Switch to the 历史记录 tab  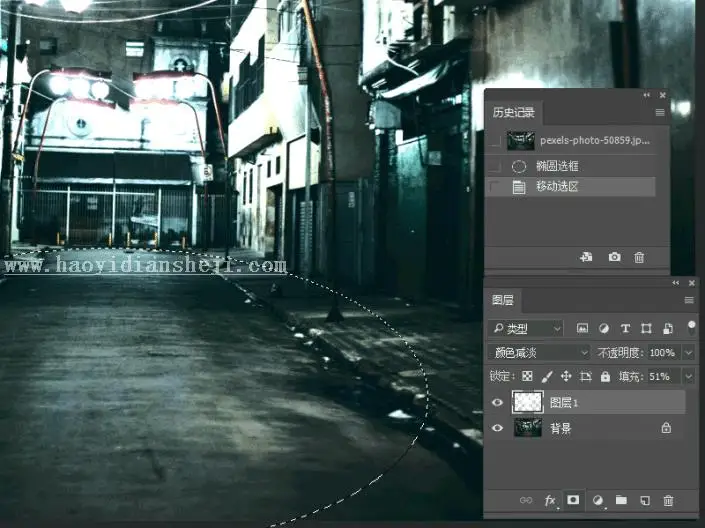[x=513, y=112]
